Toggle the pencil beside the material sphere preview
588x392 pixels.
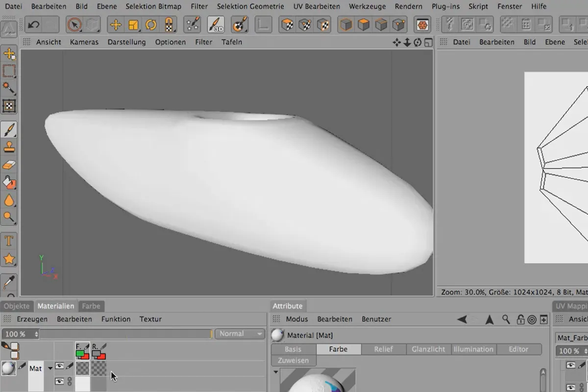tap(22, 366)
